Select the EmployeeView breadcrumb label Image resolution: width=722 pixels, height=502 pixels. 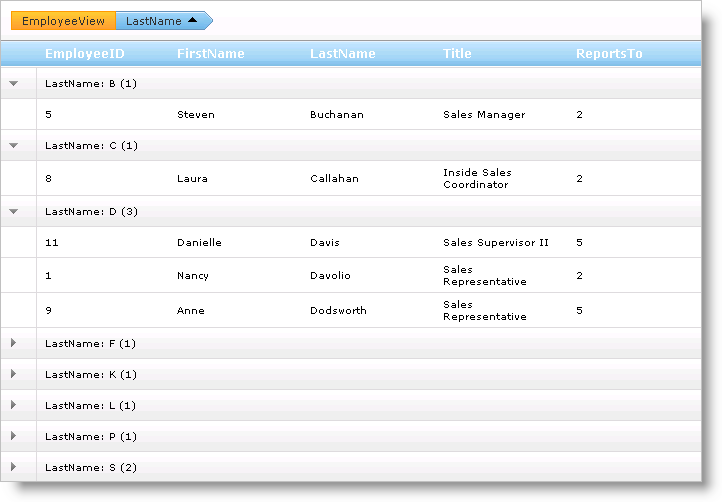click(63, 21)
